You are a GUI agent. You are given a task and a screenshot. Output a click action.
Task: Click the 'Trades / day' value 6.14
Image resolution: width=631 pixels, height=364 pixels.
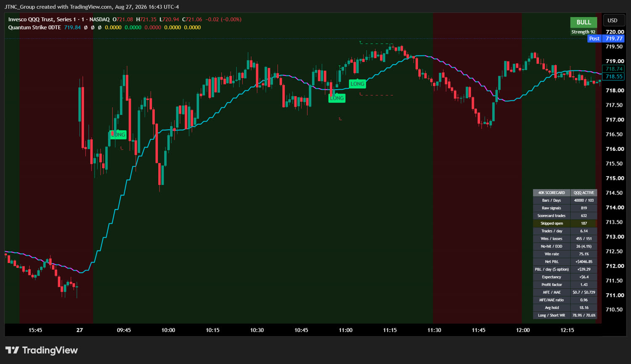tap(584, 231)
